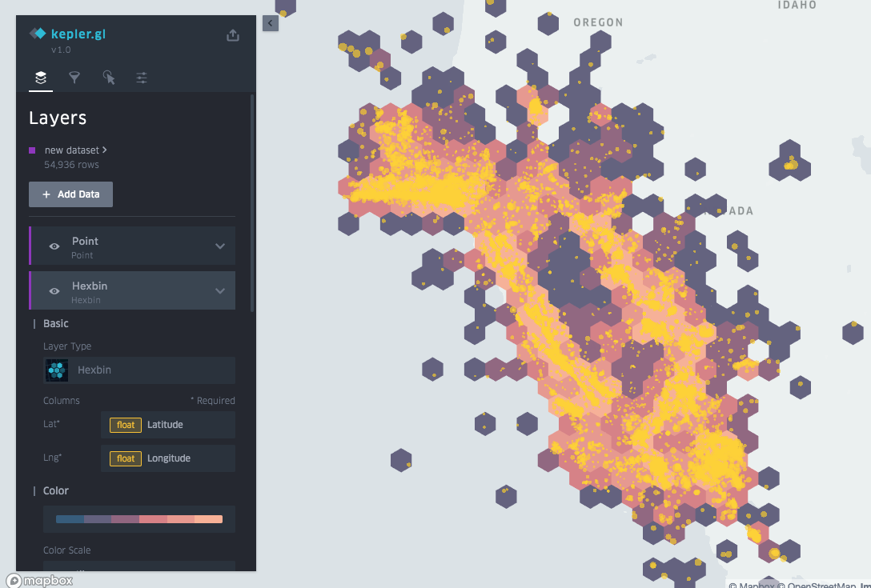This screenshot has height=588, width=871.
Task: Open the Layers panel tab icon
Action: pyautogui.click(x=41, y=78)
